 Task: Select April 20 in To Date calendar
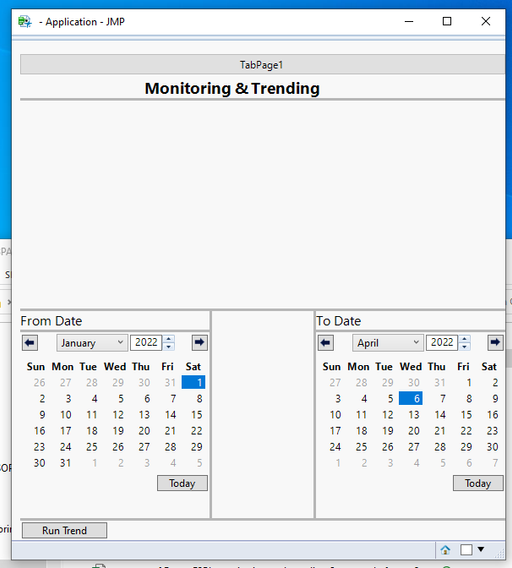[x=414, y=431]
